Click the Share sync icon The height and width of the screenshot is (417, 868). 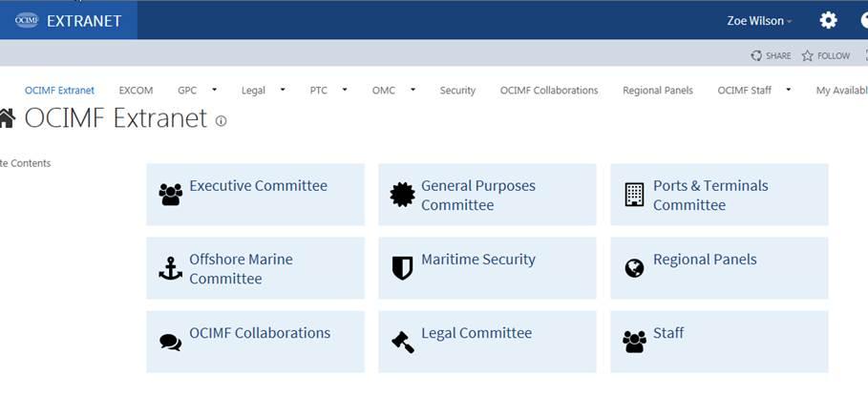point(755,55)
